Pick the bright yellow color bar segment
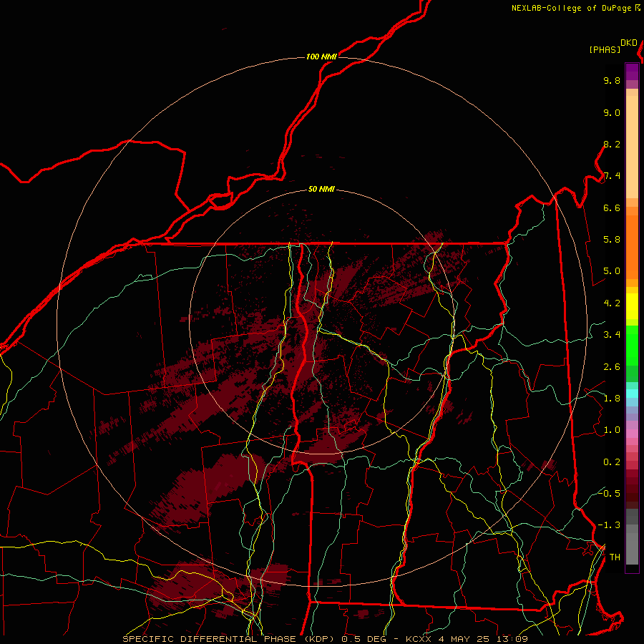This screenshot has width=644, height=644. click(632, 306)
